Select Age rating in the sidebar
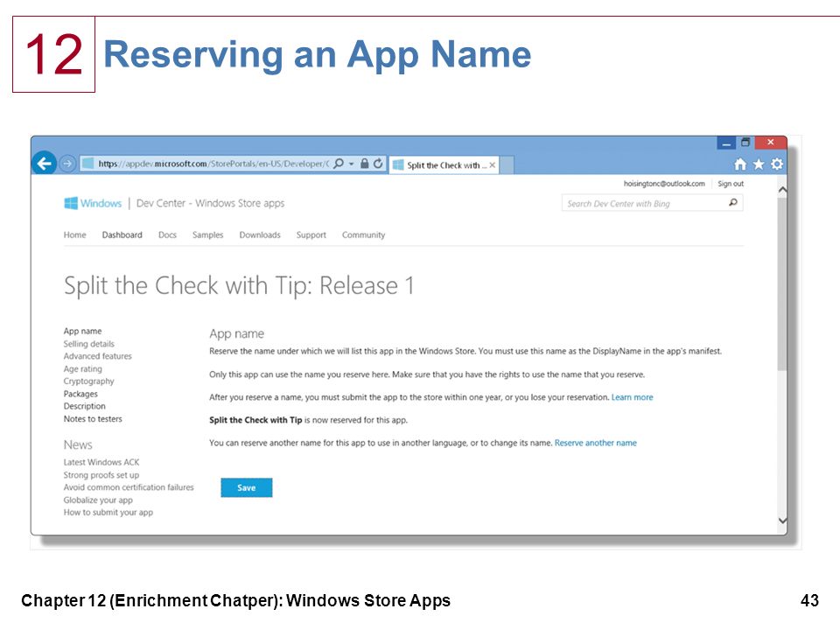This screenshot has width=840, height=630. (x=82, y=368)
